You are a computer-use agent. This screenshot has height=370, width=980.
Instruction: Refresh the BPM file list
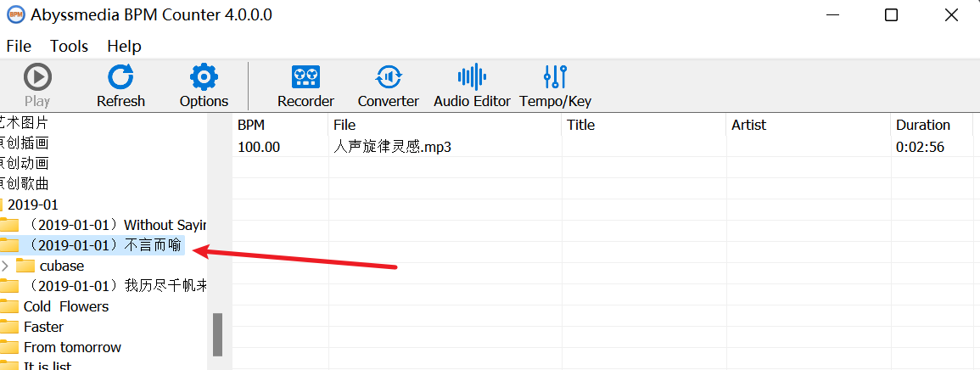tap(120, 86)
